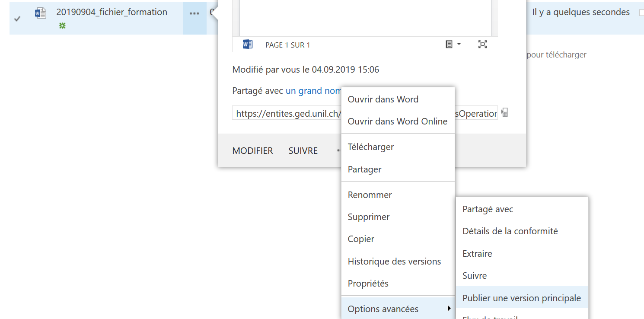Select Extraire in the submenu
This screenshot has width=644, height=319.
pyautogui.click(x=477, y=254)
